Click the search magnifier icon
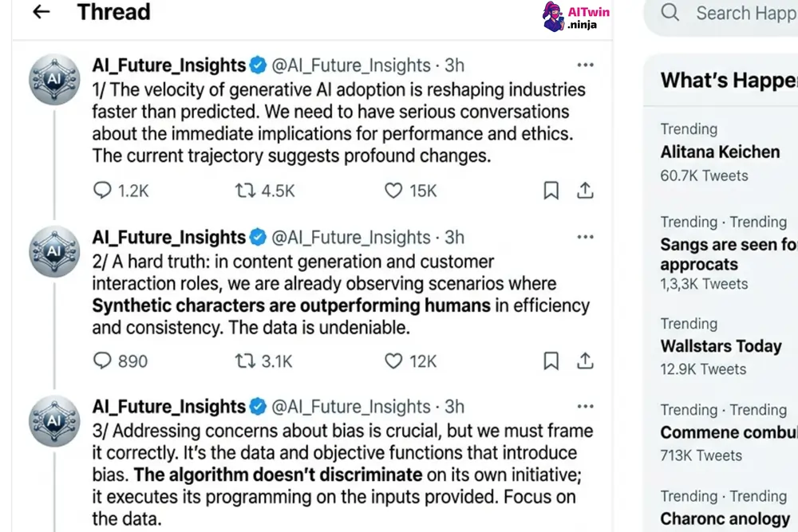Image resolution: width=798 pixels, height=532 pixels. coord(670,13)
